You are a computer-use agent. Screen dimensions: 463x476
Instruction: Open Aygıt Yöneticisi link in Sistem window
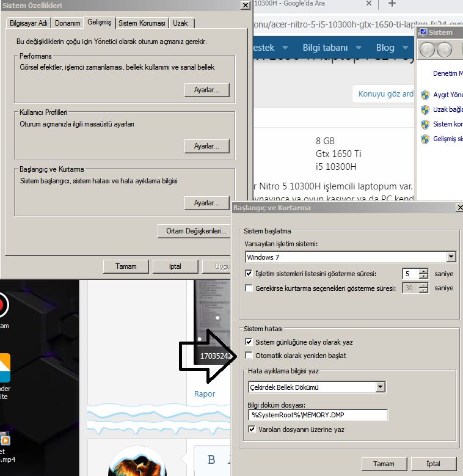pos(448,95)
